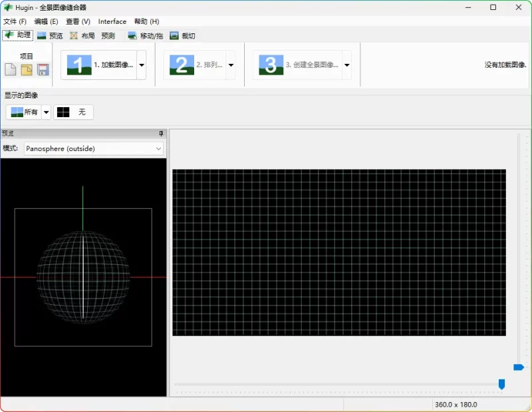Open an existing project file

point(27,69)
